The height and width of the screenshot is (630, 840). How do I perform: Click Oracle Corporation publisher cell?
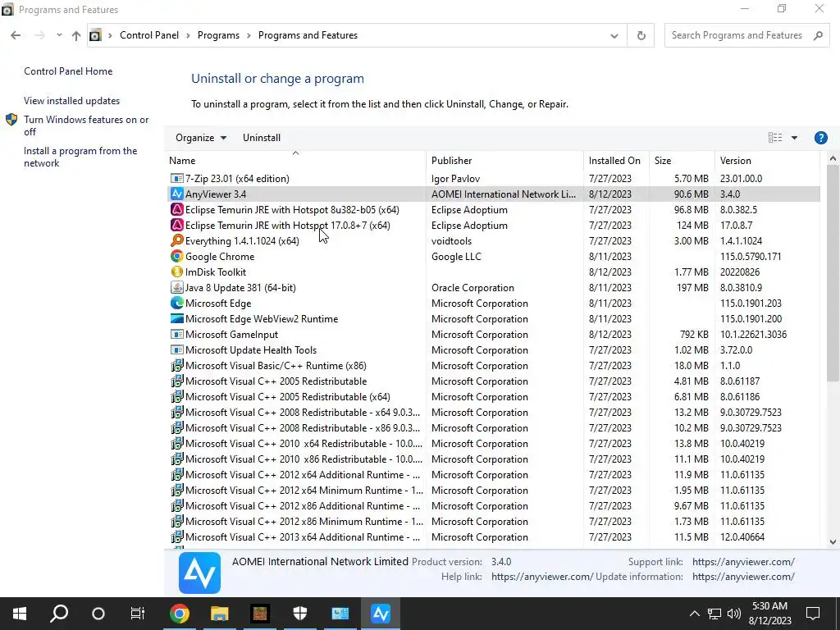tap(472, 288)
